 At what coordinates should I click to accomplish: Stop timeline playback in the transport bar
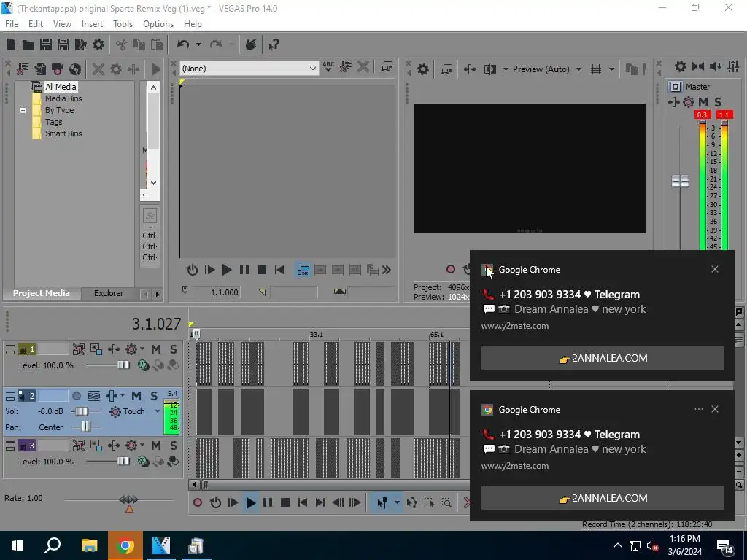(285, 502)
